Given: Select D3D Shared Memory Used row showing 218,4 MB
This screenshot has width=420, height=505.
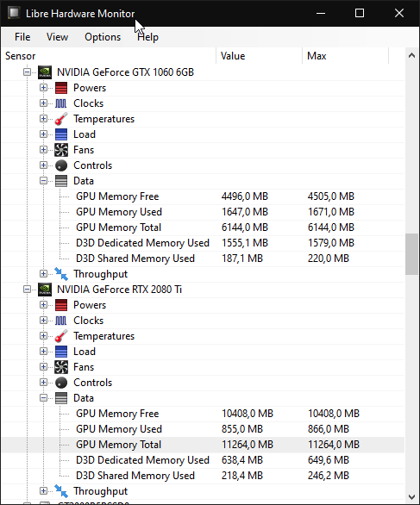Looking at the screenshot, I should point(203,476).
